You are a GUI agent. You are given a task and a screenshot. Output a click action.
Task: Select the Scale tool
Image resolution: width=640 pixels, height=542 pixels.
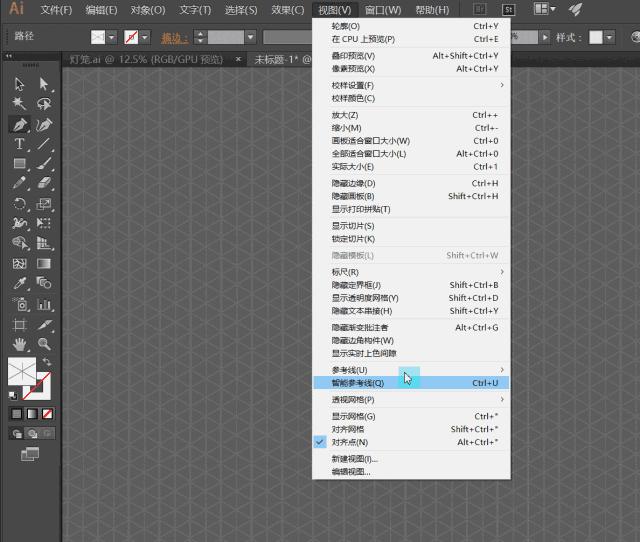pyautogui.click(x=44, y=203)
